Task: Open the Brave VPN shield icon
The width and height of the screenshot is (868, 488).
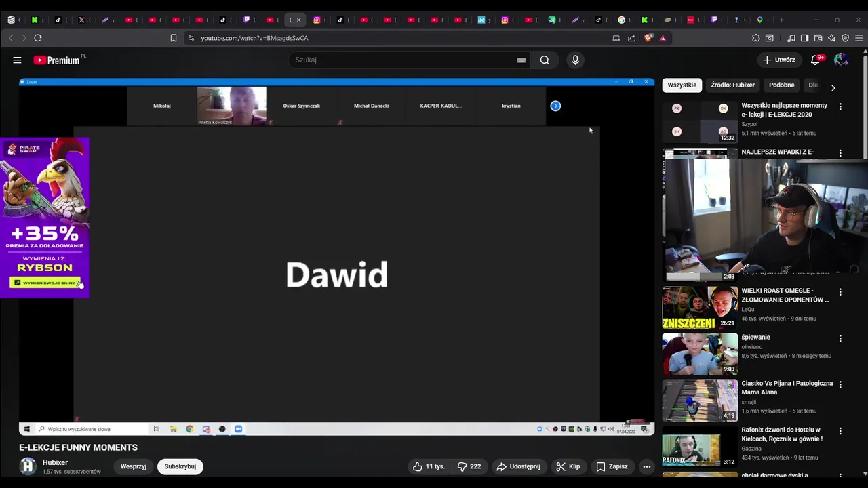Action: [846, 38]
